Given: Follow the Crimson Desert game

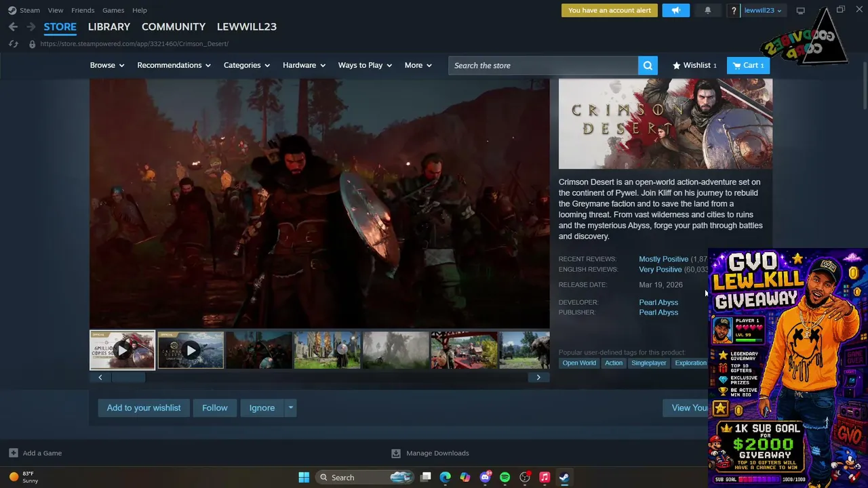Looking at the screenshot, I should [215, 407].
